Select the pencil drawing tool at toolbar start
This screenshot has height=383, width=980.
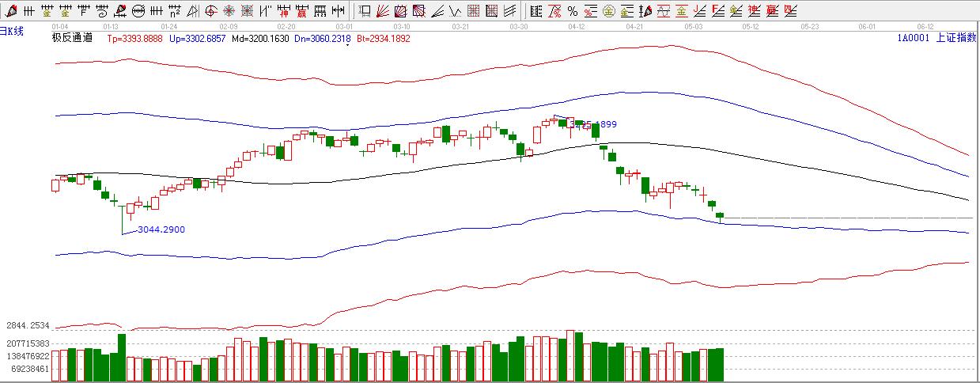[x=11, y=11]
